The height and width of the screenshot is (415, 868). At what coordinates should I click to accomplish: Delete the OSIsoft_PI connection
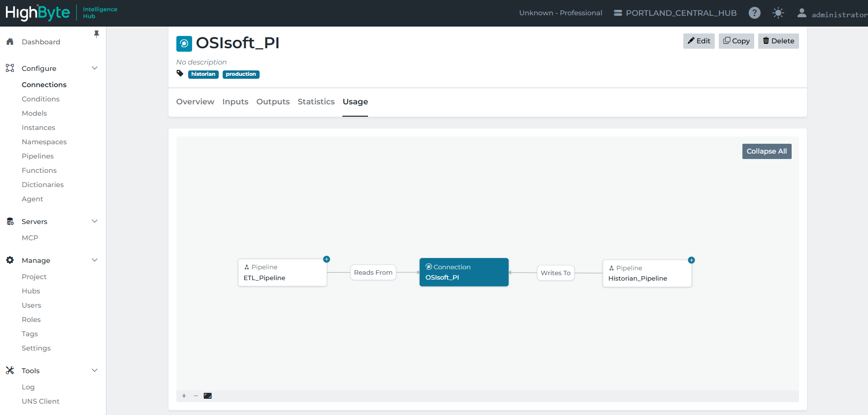[778, 41]
